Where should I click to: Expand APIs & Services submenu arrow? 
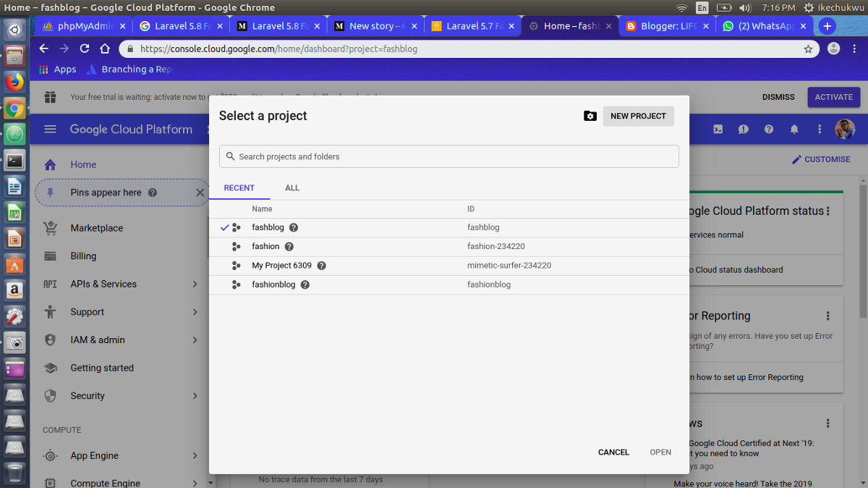[x=195, y=284]
